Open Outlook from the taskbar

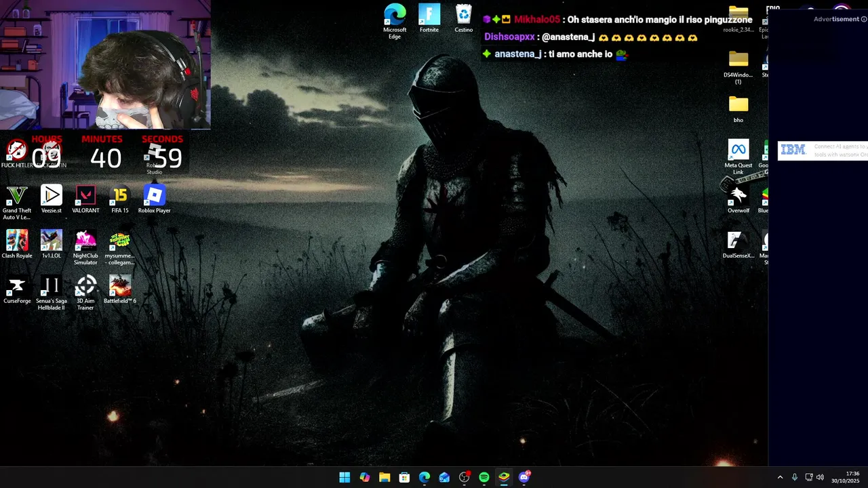(444, 477)
